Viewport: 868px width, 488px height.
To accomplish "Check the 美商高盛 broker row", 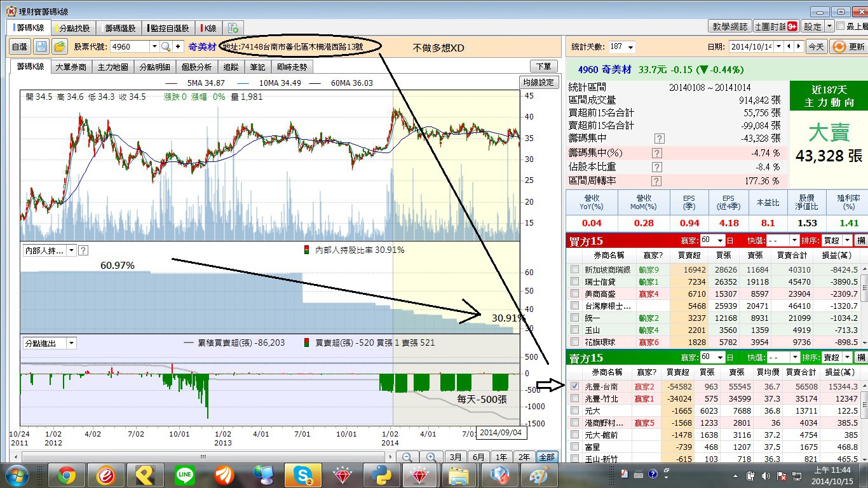I will click(575, 294).
